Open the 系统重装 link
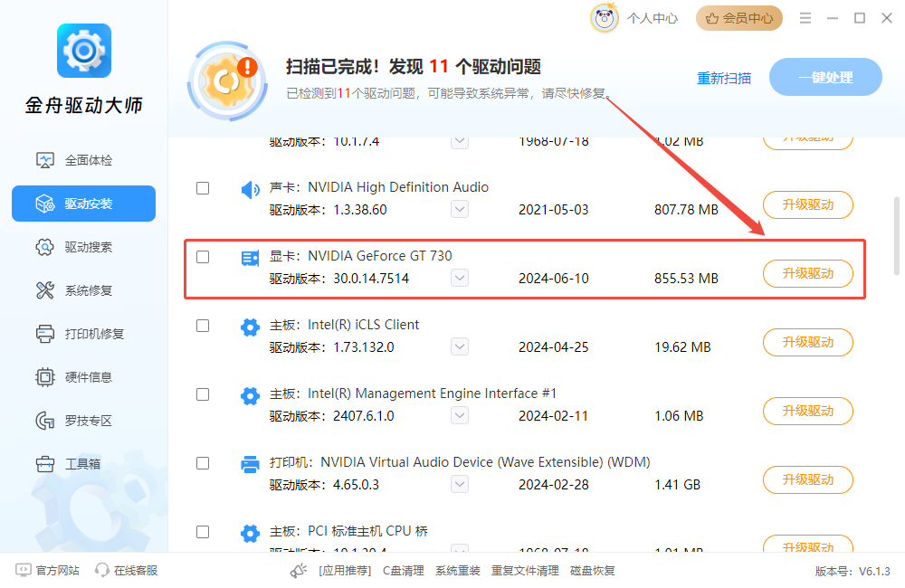Viewport: 905px width, 588px height. click(x=458, y=571)
